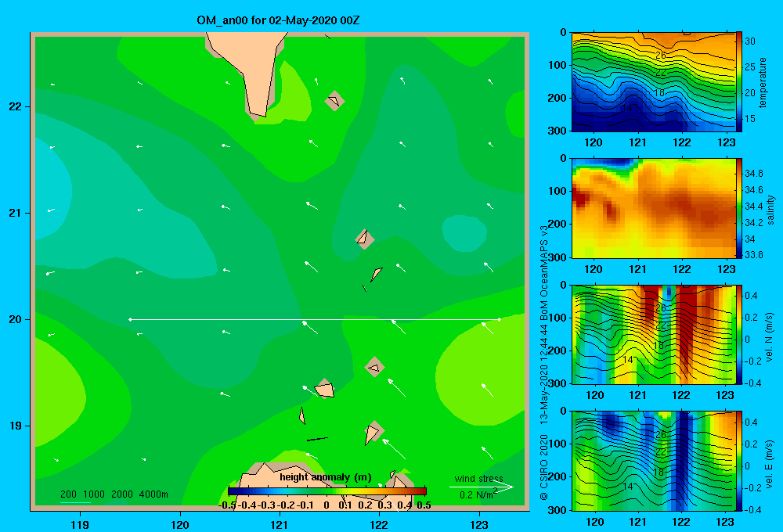Click latitude label 20 on the map axis
Screen dimensions: 783x532
[15, 319]
